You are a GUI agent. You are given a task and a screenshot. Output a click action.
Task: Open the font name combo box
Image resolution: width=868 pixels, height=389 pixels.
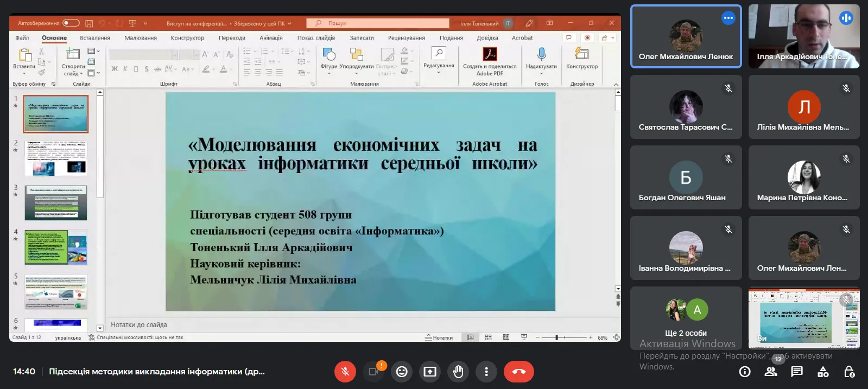point(143,54)
